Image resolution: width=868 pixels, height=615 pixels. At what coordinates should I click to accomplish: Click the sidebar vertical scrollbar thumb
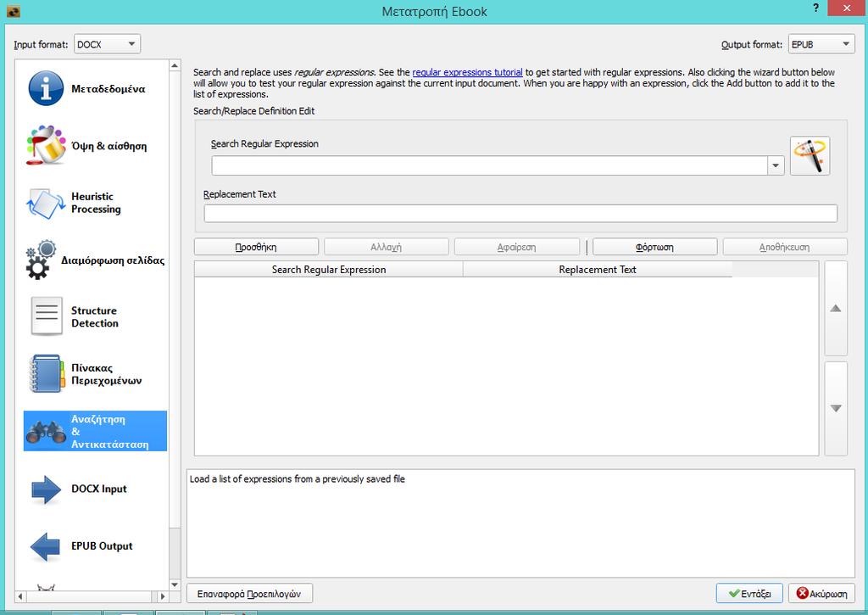coord(175,299)
